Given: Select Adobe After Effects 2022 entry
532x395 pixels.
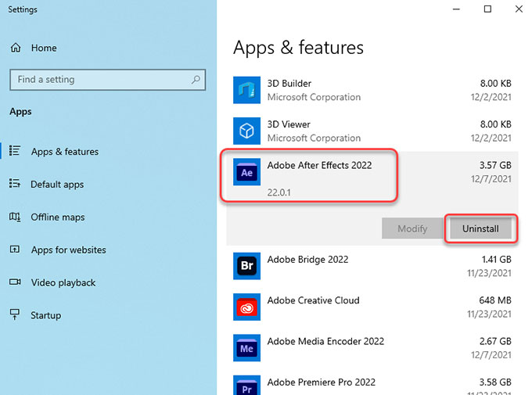Looking at the screenshot, I should click(319, 165).
